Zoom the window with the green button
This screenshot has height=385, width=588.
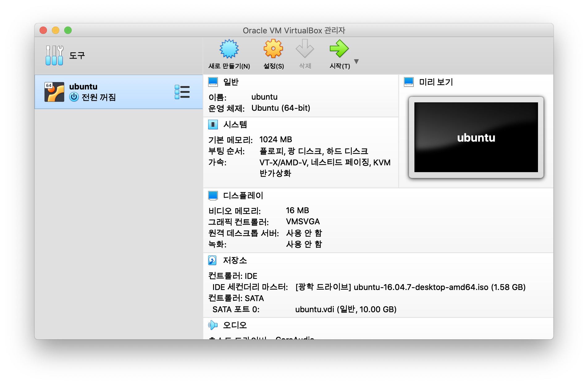click(x=68, y=30)
